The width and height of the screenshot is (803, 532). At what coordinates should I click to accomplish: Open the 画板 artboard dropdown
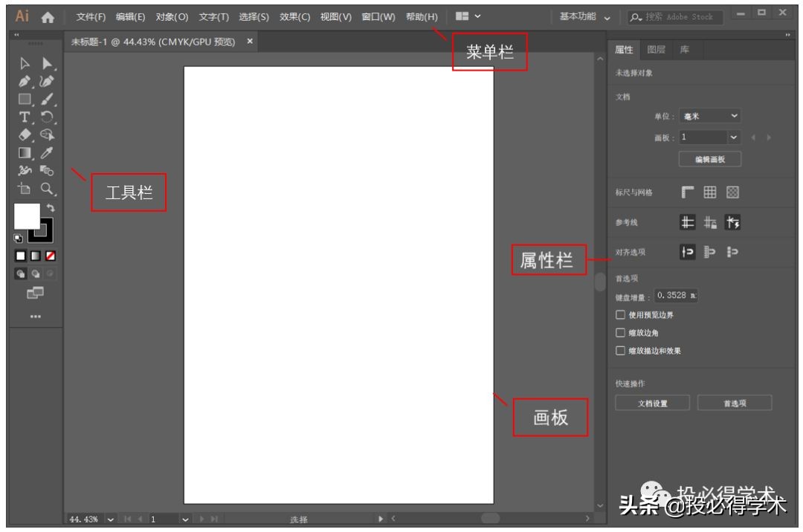click(709, 137)
